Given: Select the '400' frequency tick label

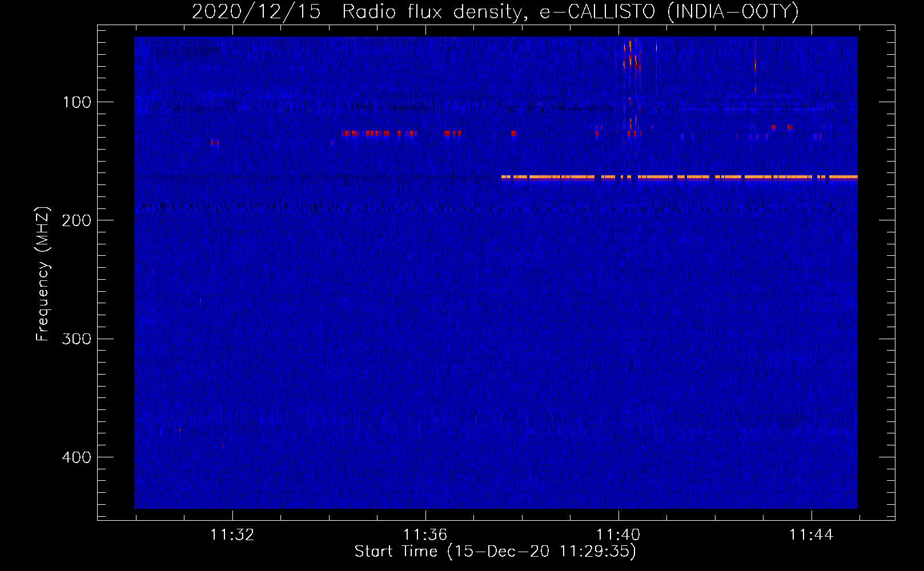Looking at the screenshot, I should 77,457.
